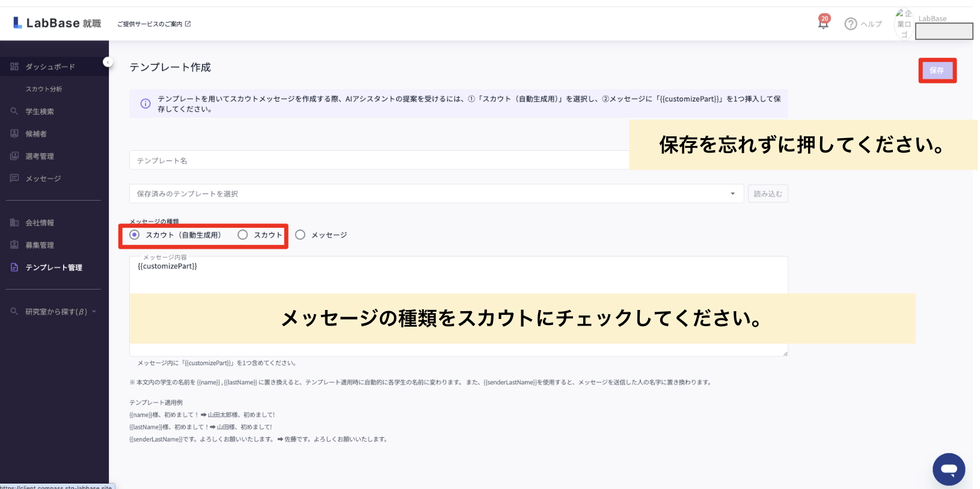Screen dimensions: 980x489
Task: Open the 保存済みのテンプレートを選択 dropdown
Action: (436, 193)
